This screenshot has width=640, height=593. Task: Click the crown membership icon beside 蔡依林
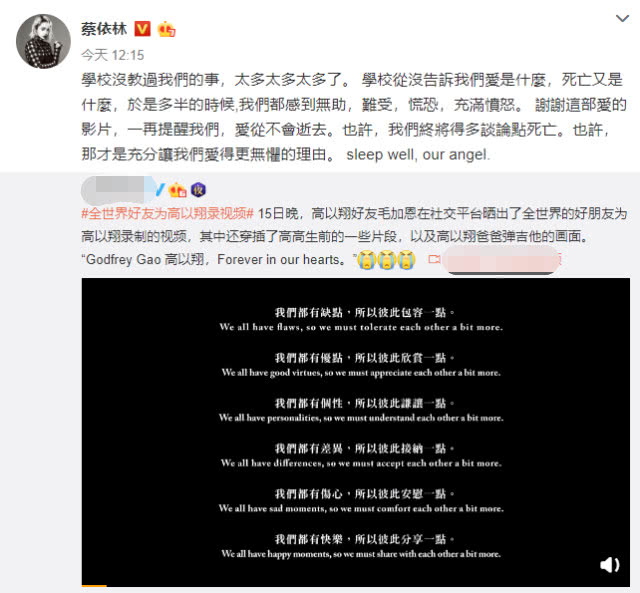point(167,29)
